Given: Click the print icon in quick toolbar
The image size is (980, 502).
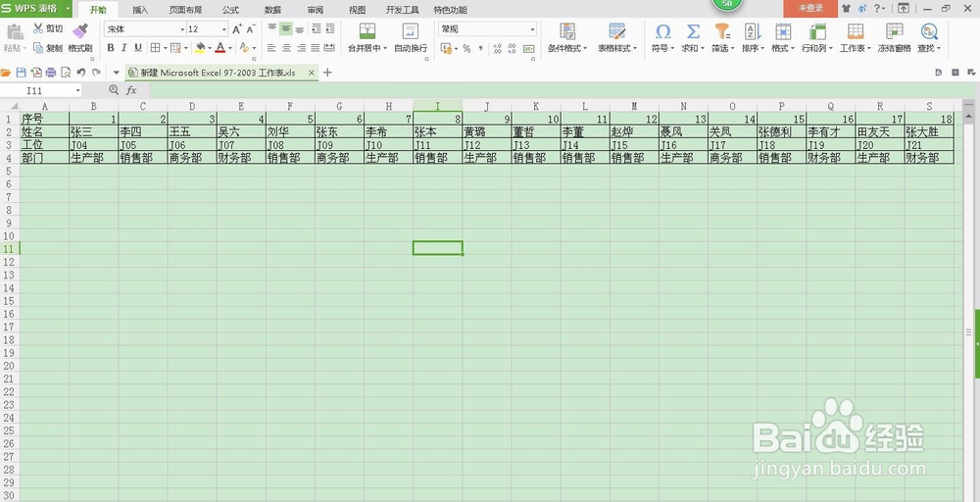Looking at the screenshot, I should click(x=51, y=73).
